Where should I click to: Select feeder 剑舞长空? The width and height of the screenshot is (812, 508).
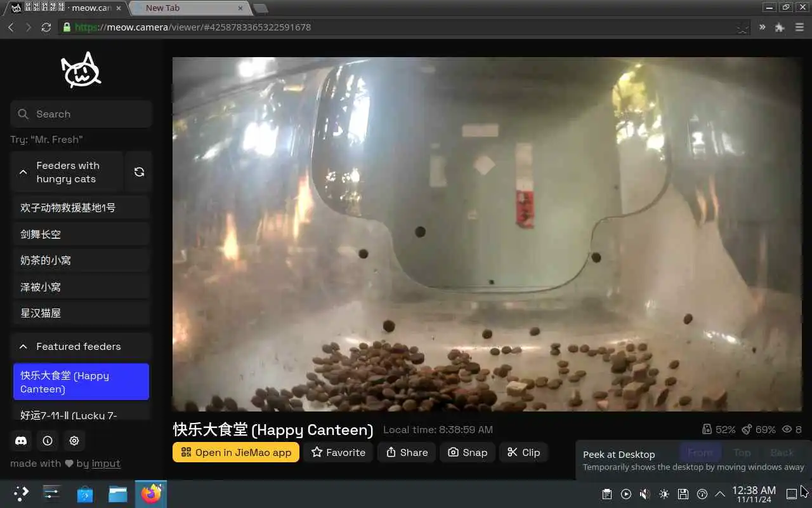[x=81, y=234]
